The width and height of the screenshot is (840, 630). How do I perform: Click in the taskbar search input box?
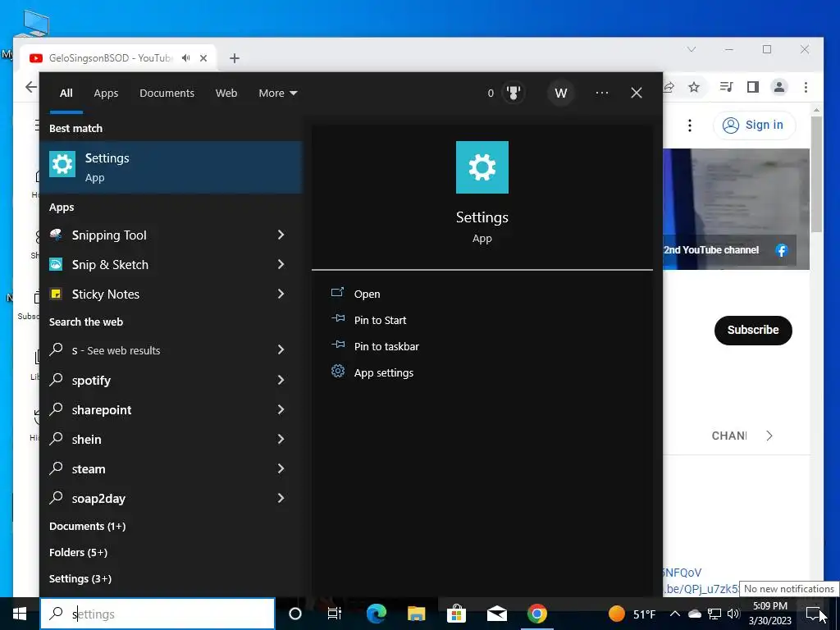tap(157, 614)
